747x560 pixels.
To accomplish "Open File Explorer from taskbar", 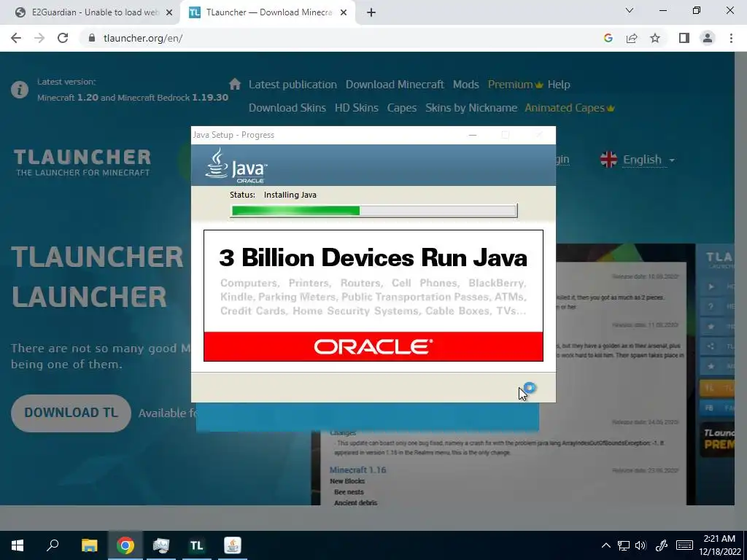I will point(89,545).
